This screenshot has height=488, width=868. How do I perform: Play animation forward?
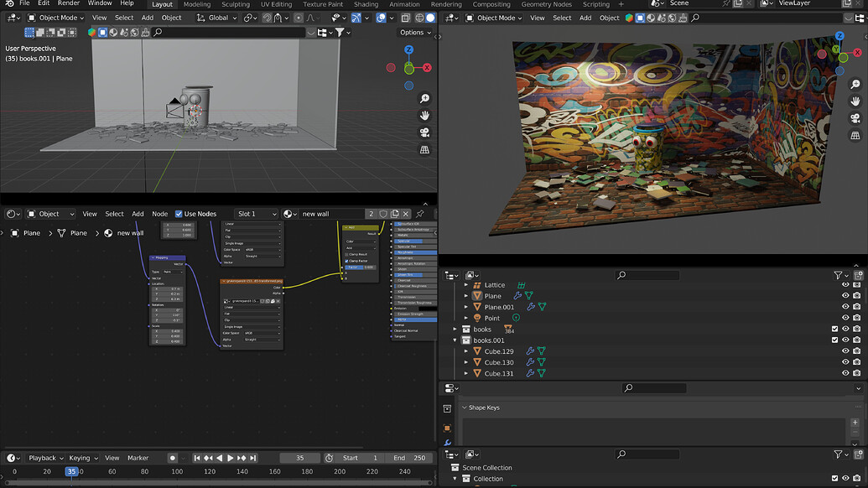point(231,458)
